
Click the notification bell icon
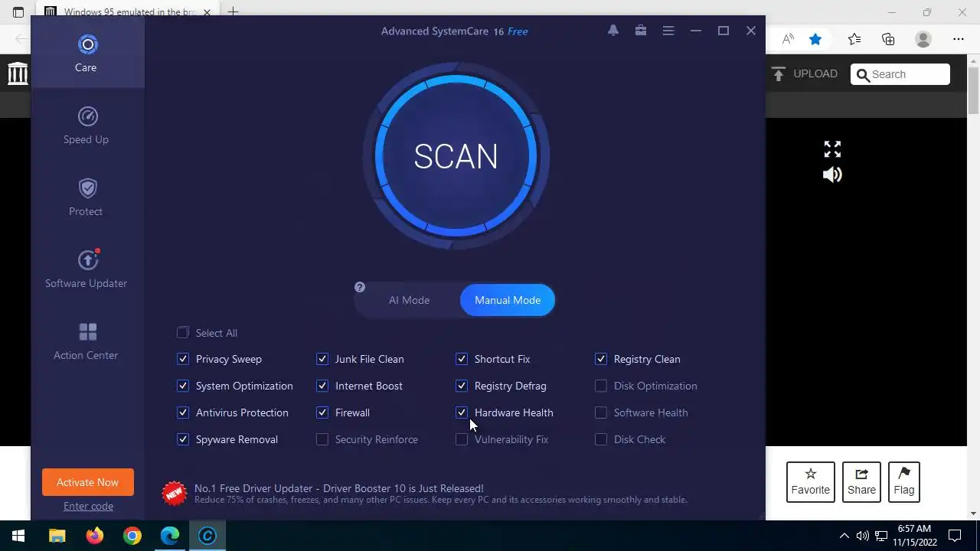pos(613,31)
